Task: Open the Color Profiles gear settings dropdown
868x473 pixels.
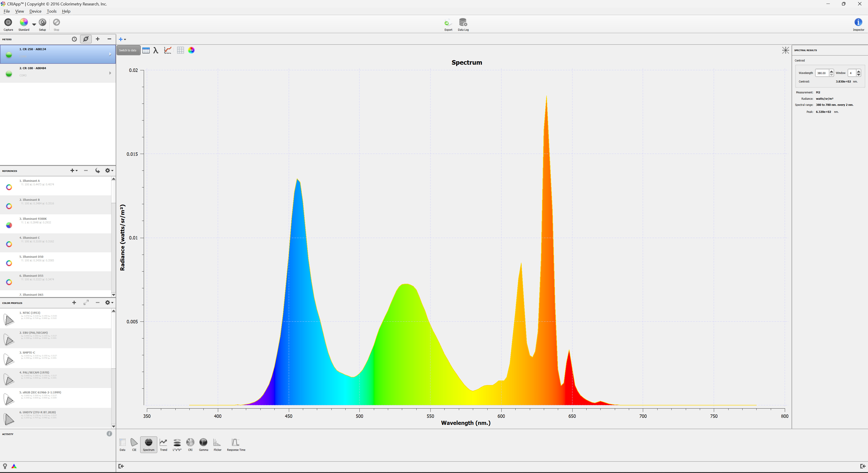Action: tap(109, 303)
